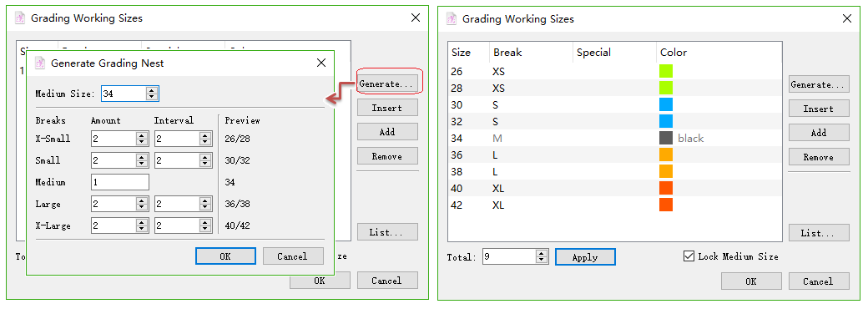Click the Remove button in the right dialog
This screenshot has height=309, width=868.
click(x=819, y=157)
